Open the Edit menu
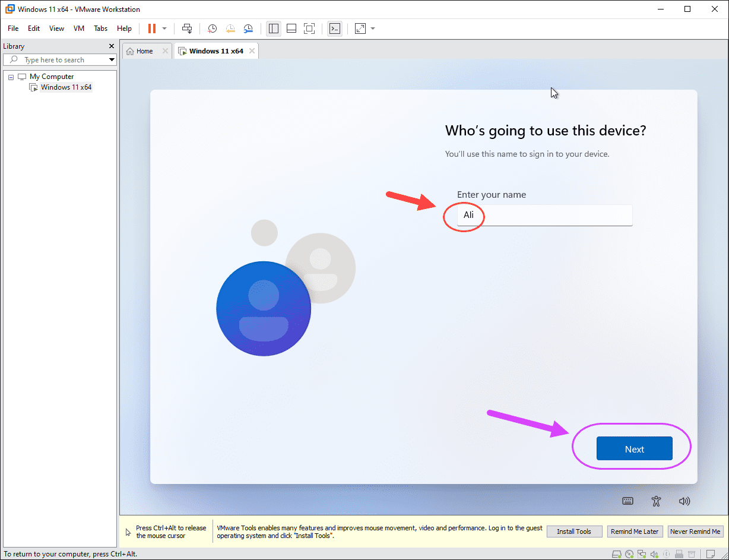The height and width of the screenshot is (560, 729). 34,29
